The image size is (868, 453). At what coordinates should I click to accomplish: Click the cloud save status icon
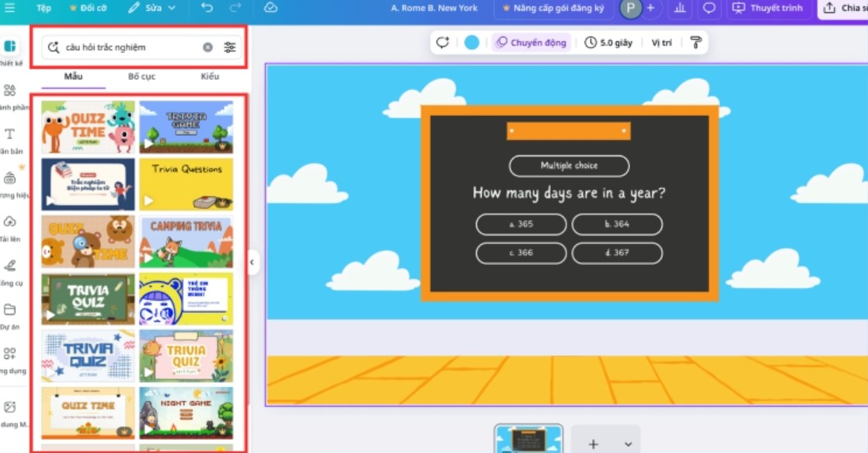pyautogui.click(x=270, y=8)
